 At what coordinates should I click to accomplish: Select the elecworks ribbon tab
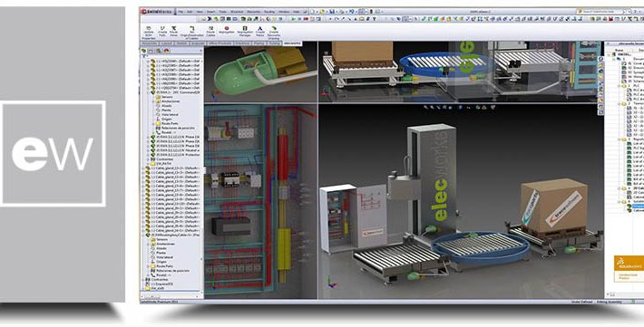point(292,43)
